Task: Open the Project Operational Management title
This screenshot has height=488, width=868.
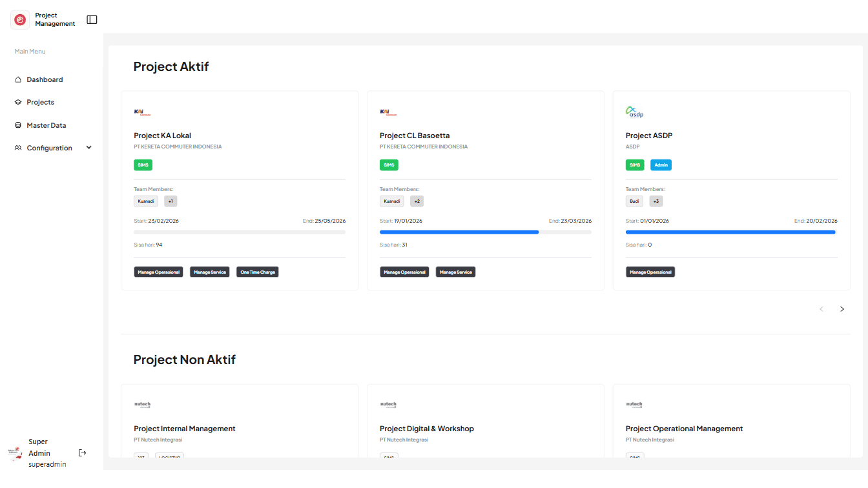Action: click(685, 429)
